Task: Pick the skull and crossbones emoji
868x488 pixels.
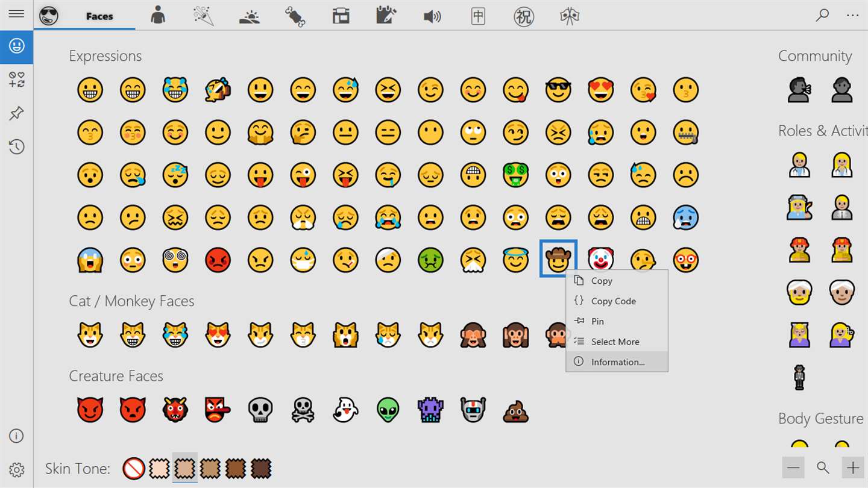Action: [303, 410]
